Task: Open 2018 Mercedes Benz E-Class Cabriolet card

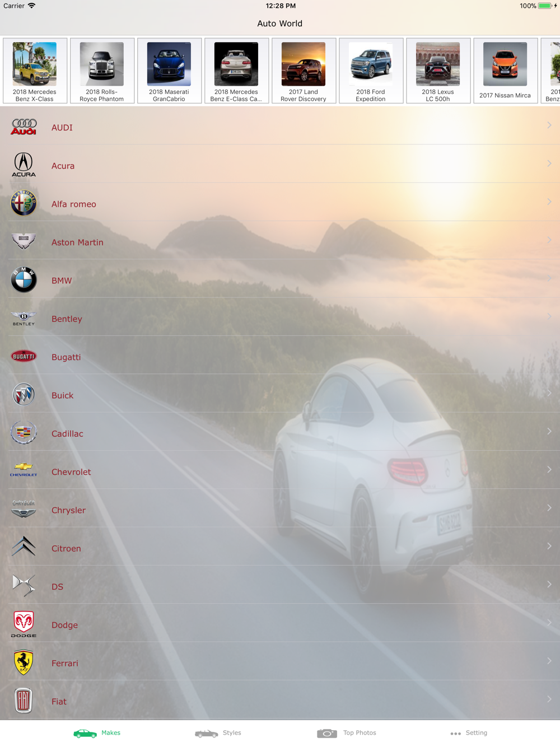Action: [236, 71]
